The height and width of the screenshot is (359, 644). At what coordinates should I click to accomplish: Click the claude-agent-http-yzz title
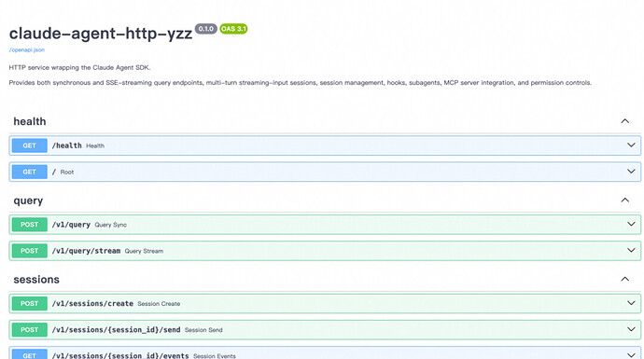101,33
